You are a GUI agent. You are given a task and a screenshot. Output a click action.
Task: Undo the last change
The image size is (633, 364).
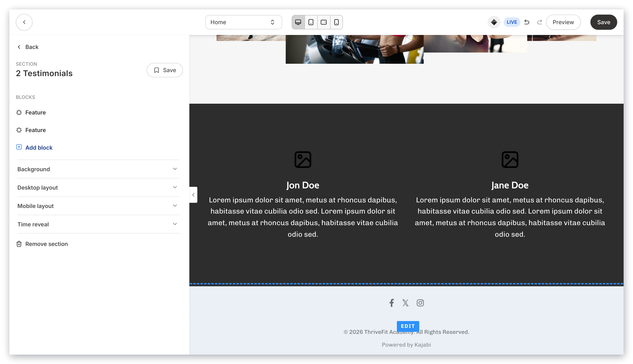coord(527,22)
